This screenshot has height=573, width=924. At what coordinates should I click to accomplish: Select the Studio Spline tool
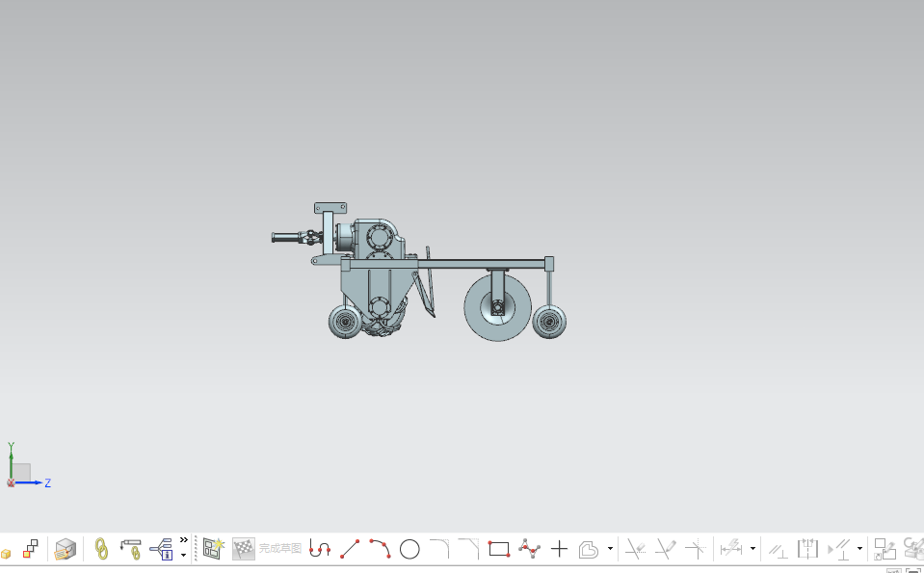[529, 549]
